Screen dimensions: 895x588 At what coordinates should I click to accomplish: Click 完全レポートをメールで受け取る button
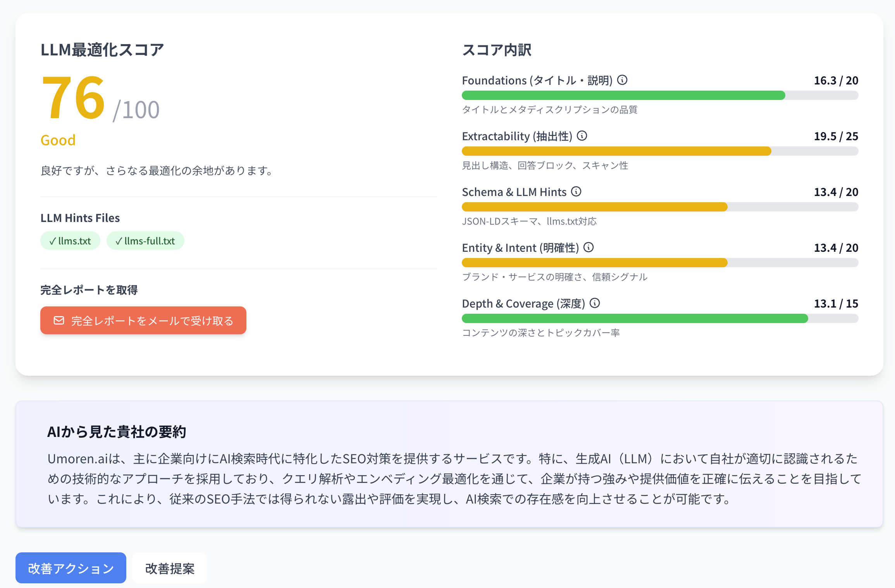tap(143, 320)
